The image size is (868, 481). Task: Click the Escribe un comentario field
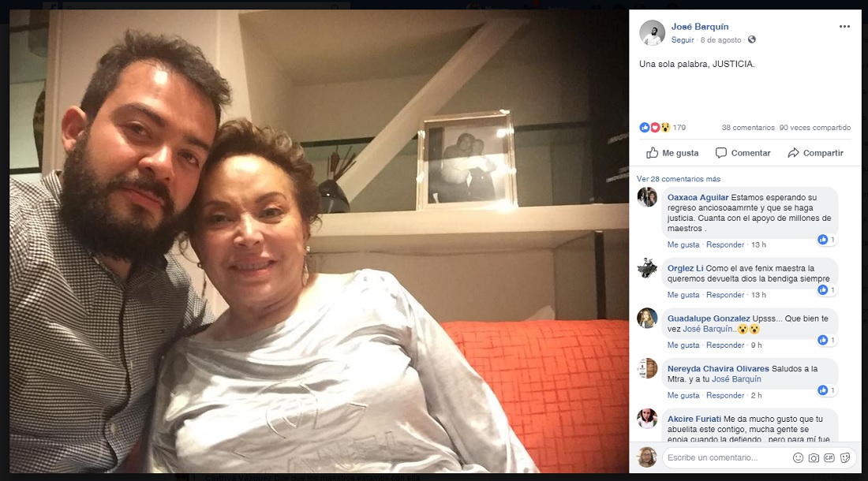point(725,458)
